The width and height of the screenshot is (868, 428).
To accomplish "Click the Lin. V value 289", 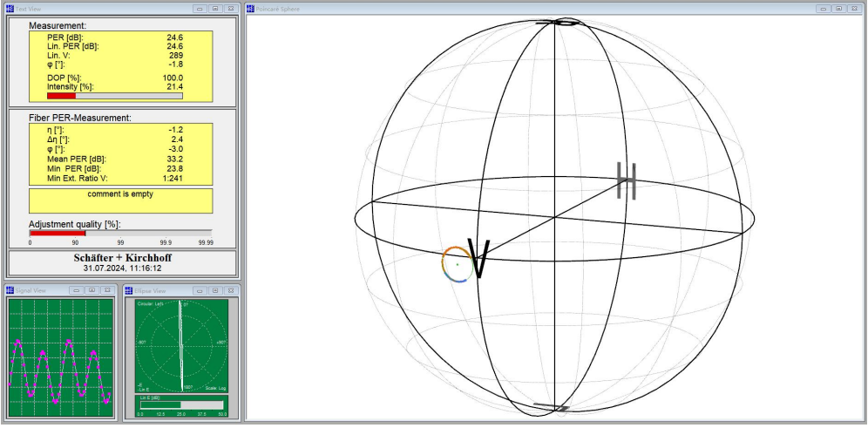I will [x=176, y=56].
